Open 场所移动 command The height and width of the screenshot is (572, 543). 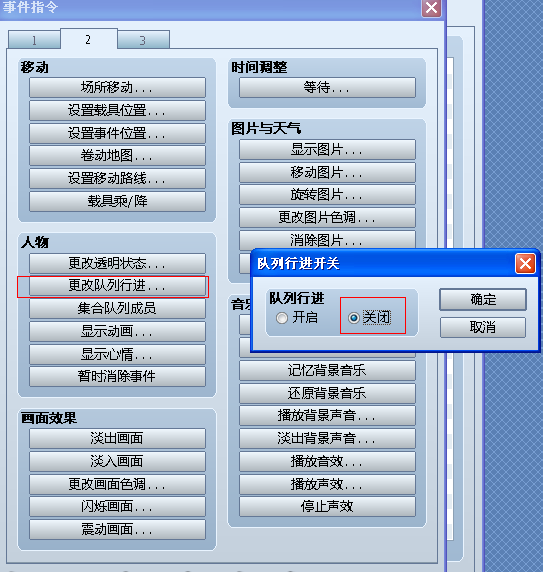(x=117, y=88)
